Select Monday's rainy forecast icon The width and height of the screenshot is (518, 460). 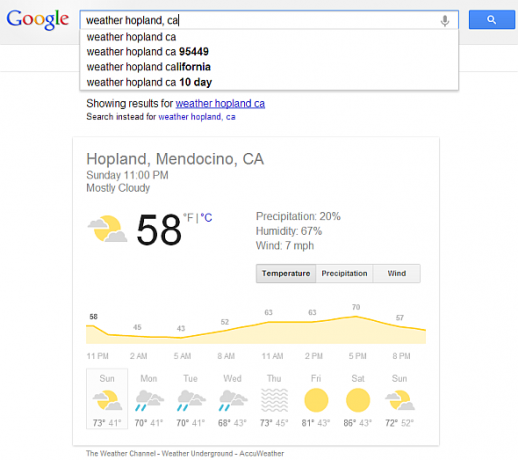149,400
